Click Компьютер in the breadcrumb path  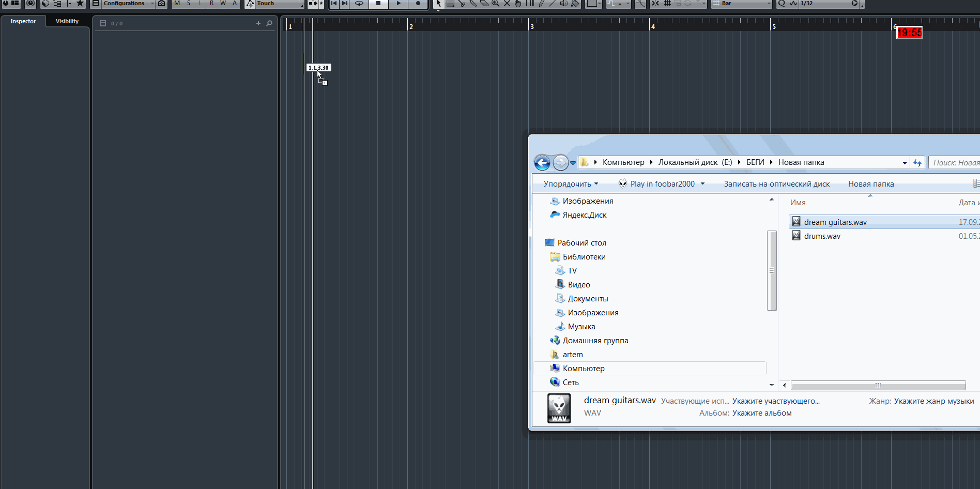pyautogui.click(x=623, y=162)
